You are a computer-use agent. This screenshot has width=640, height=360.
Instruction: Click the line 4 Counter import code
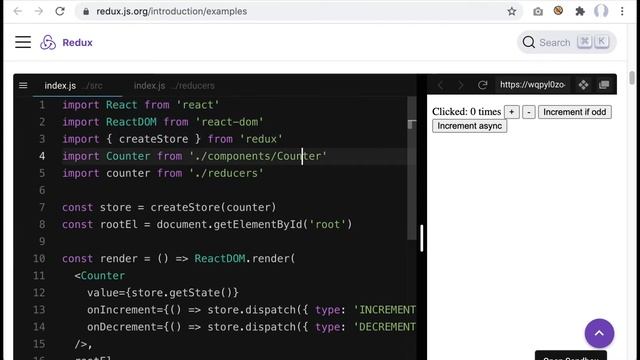coord(194,156)
